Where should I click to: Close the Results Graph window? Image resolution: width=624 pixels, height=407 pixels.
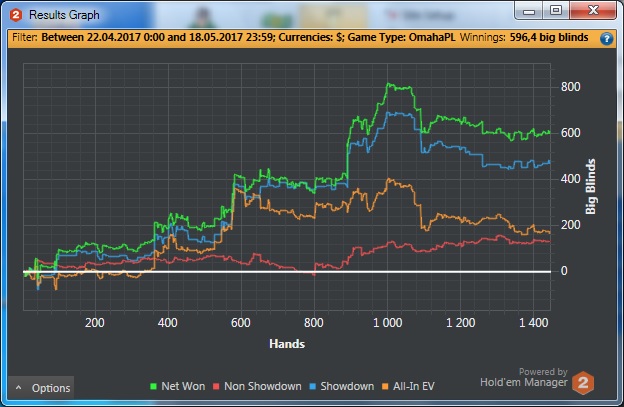pos(593,10)
